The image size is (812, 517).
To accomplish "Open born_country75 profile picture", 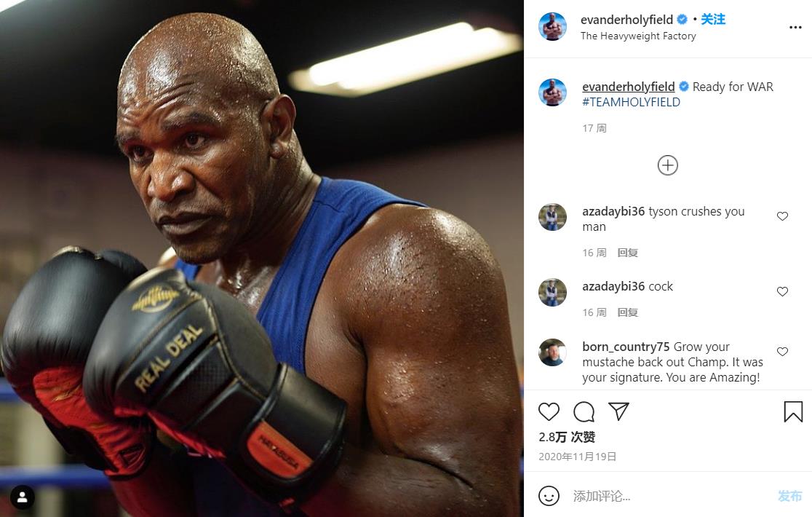I will coord(552,352).
